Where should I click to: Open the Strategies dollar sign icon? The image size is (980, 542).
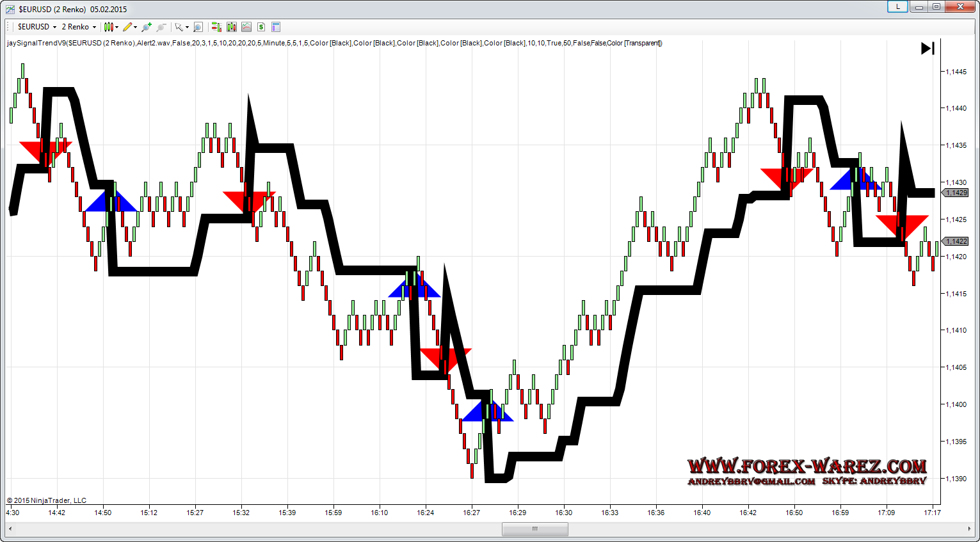[x=261, y=27]
